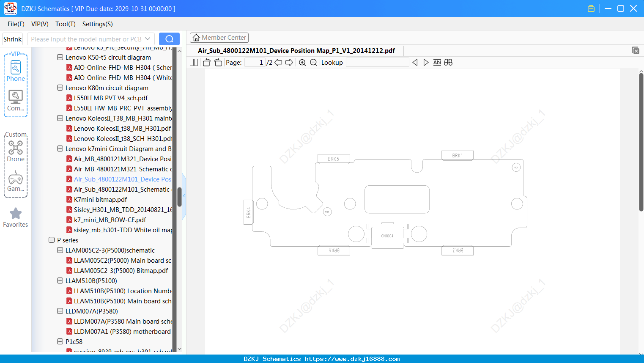Viewport: 644px width, 363px height.
Task: Open the Phone VIP category
Action: click(16, 71)
